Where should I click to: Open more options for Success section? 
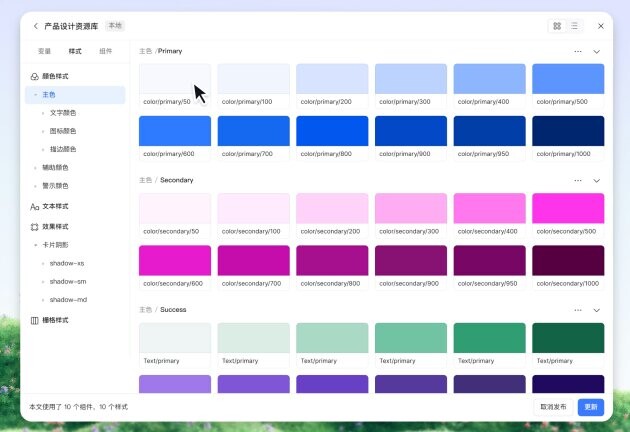[x=578, y=310]
